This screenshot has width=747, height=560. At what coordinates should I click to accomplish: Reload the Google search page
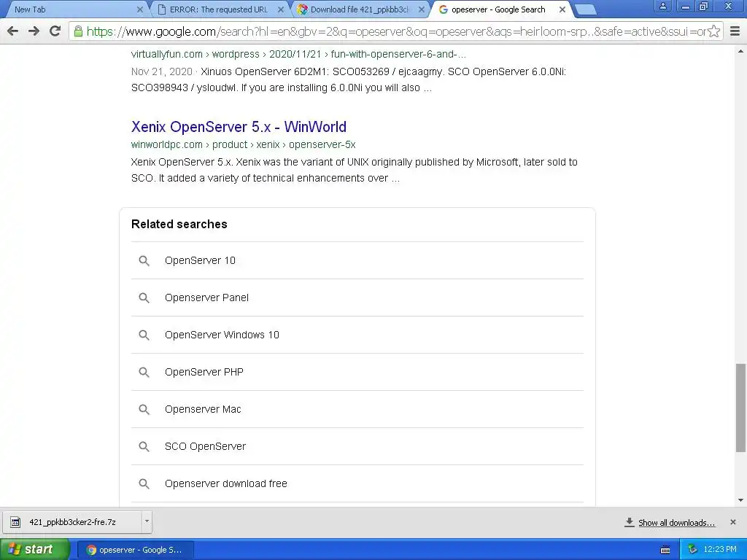pos(55,31)
